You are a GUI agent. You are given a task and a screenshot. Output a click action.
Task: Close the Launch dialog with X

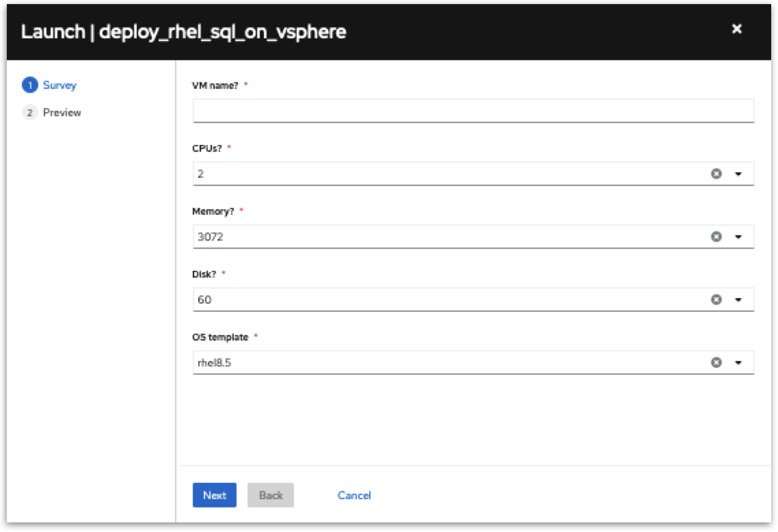(736, 29)
